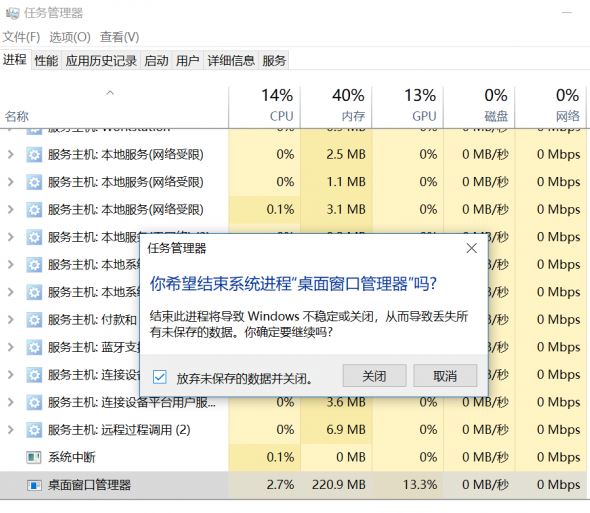
Task: Expand 服务主机: 连接设备平台用户服... row
Action: coord(11,402)
